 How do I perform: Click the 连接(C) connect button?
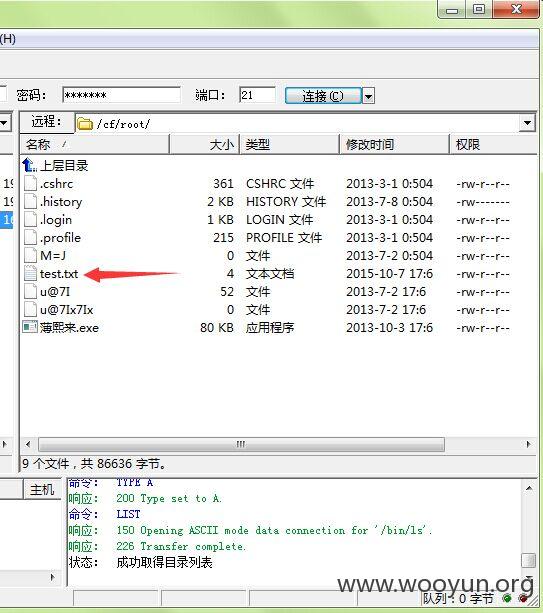pos(323,96)
